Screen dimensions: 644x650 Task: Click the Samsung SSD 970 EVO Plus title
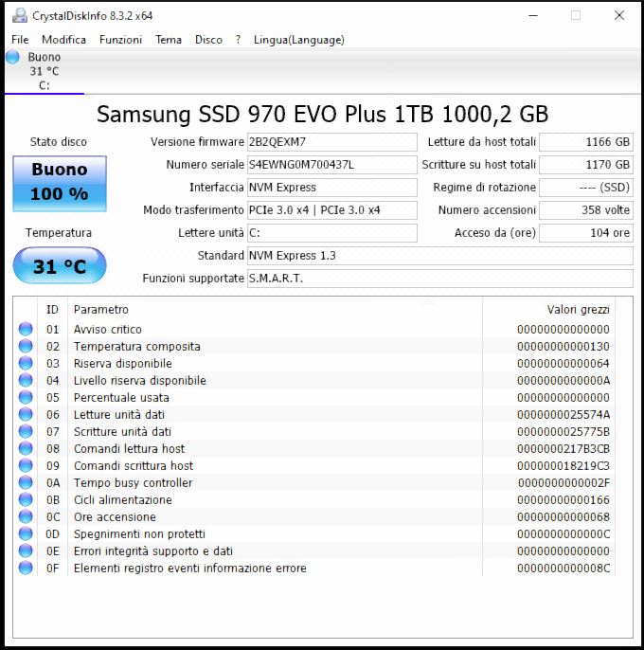click(x=322, y=114)
